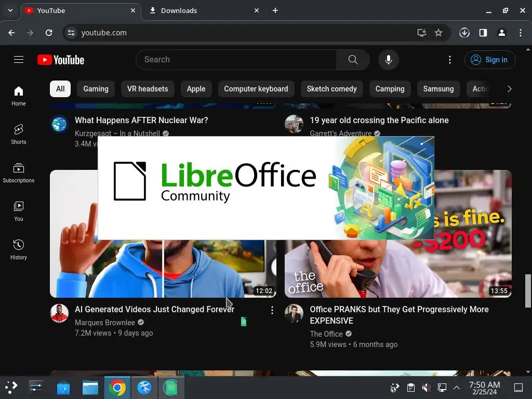Click The Office channel name
This screenshot has height=399, width=532.
[x=326, y=334]
